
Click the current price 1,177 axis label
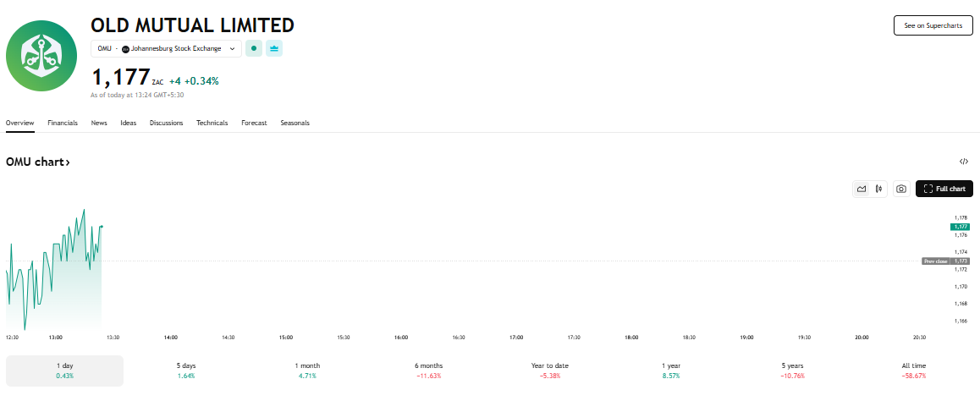961,227
